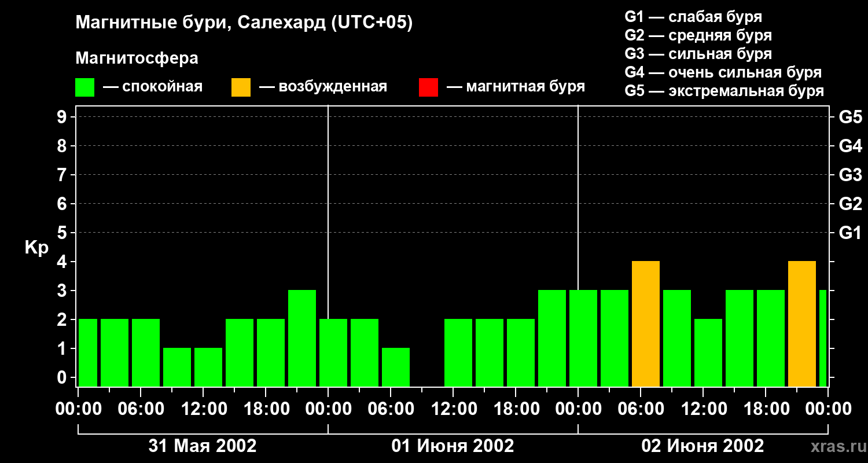Click the '— магнитная буря' legend label
Screen dimensions: 868x463
(516, 87)
